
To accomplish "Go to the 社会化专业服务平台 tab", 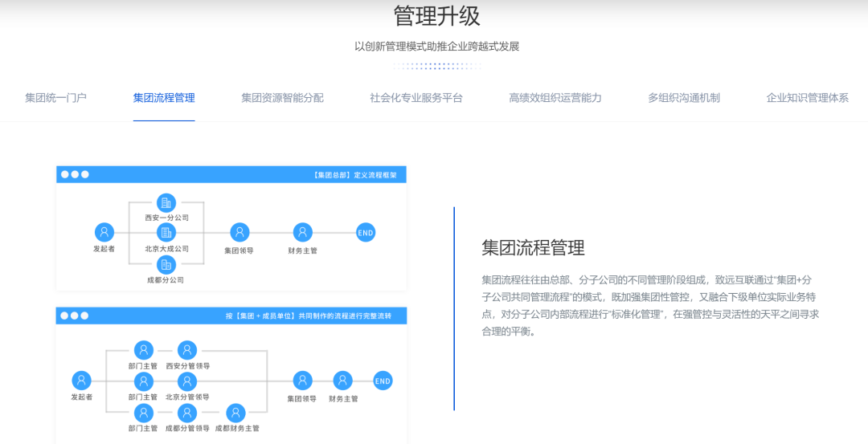I will pos(416,99).
